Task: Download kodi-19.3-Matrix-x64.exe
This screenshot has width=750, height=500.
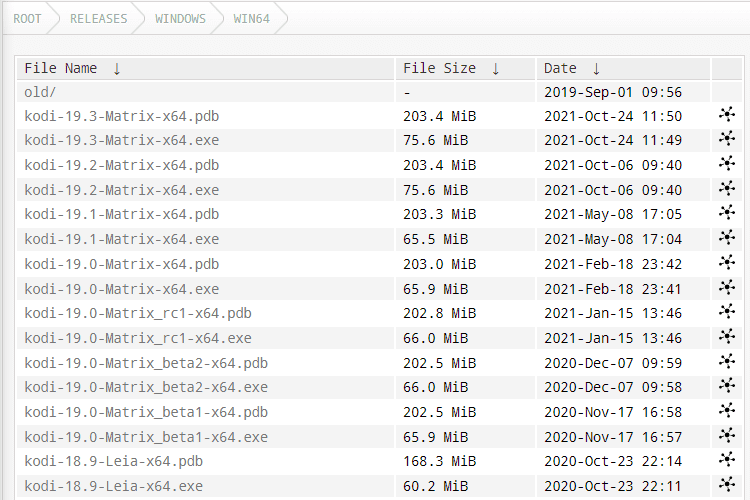Action: [x=121, y=140]
